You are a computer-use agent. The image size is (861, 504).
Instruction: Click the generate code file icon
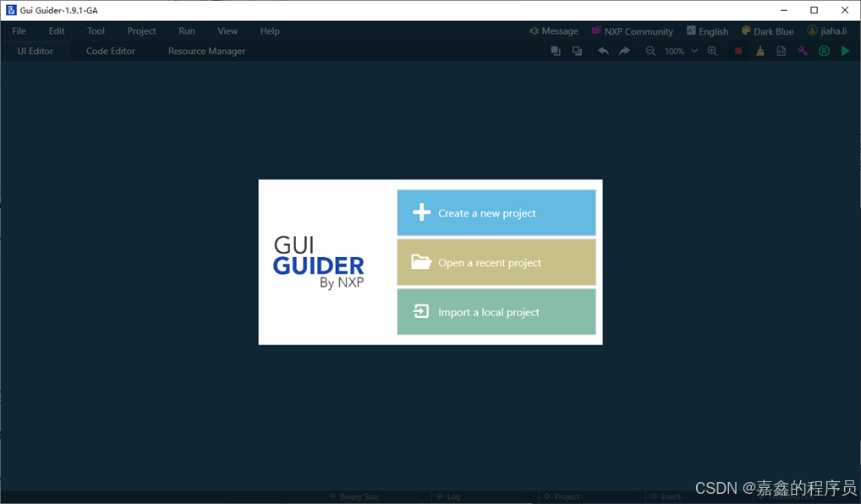point(781,51)
